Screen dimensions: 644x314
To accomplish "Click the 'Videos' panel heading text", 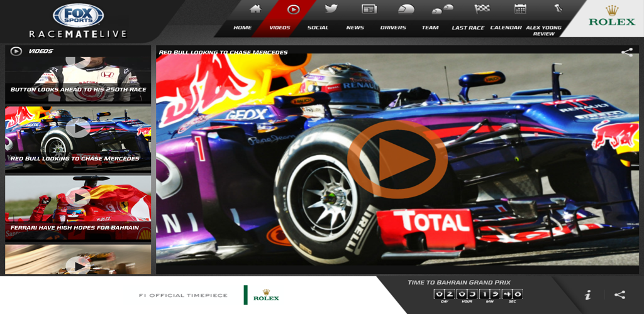I will (41, 51).
